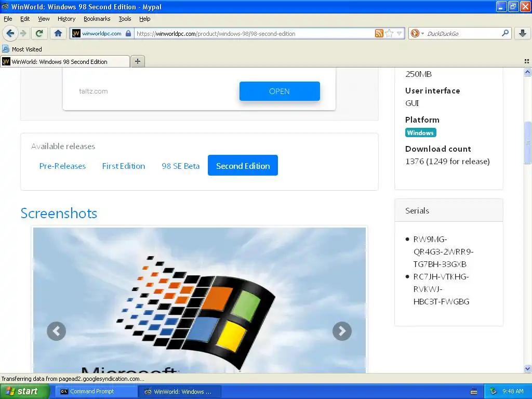Click the 9:48 AM system clock
Screen dimensions: 532x399
tap(513, 392)
